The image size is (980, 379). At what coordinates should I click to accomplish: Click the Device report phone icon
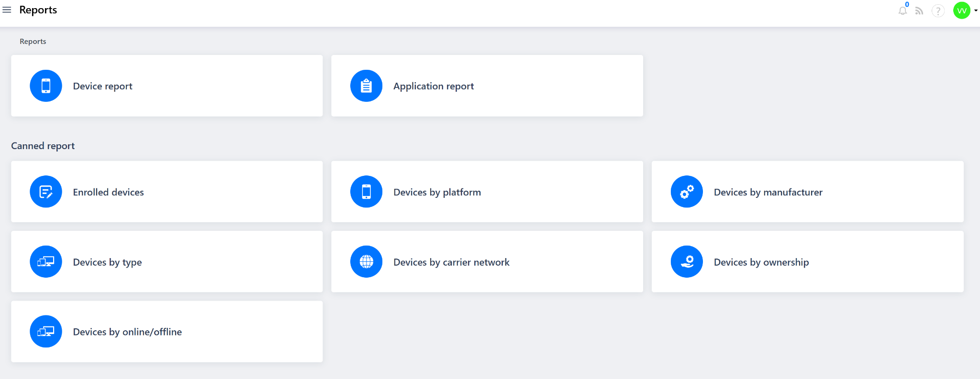pyautogui.click(x=46, y=86)
